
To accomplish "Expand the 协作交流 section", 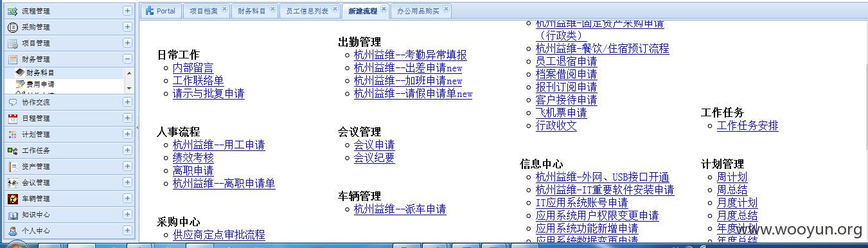I will click(x=127, y=102).
